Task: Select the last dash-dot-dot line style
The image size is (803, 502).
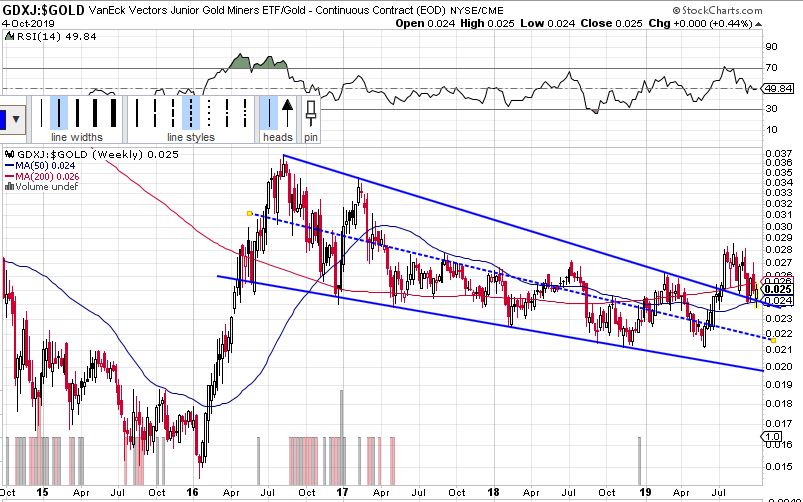Action: 245,113
